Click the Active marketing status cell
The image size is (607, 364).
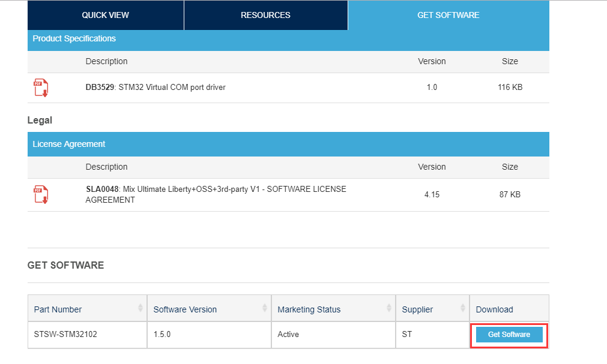click(288, 335)
